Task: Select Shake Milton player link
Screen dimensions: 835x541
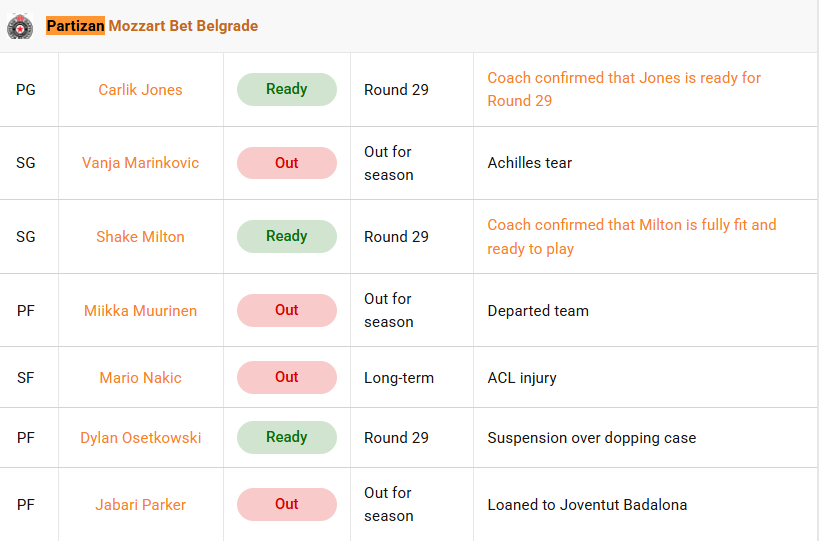Action: click(140, 237)
